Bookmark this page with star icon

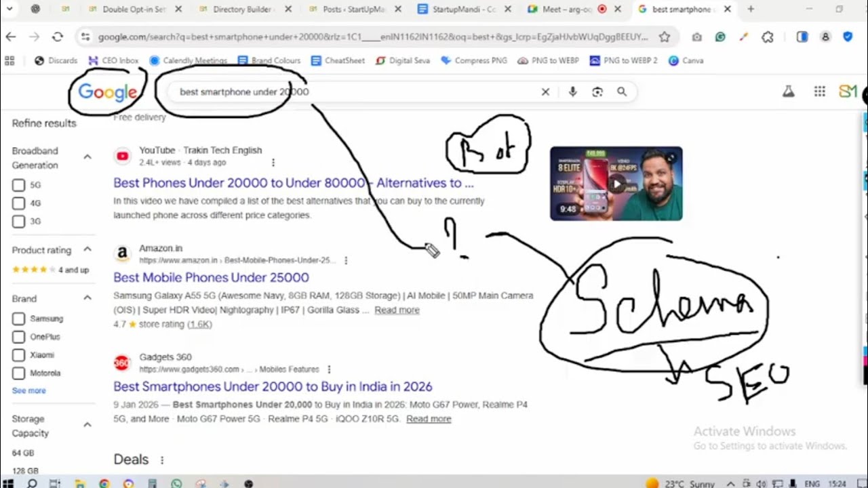tap(665, 37)
